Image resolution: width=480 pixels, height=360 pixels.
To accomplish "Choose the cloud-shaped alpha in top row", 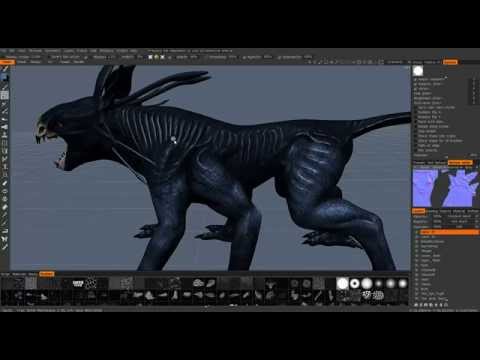I will 198,284.
